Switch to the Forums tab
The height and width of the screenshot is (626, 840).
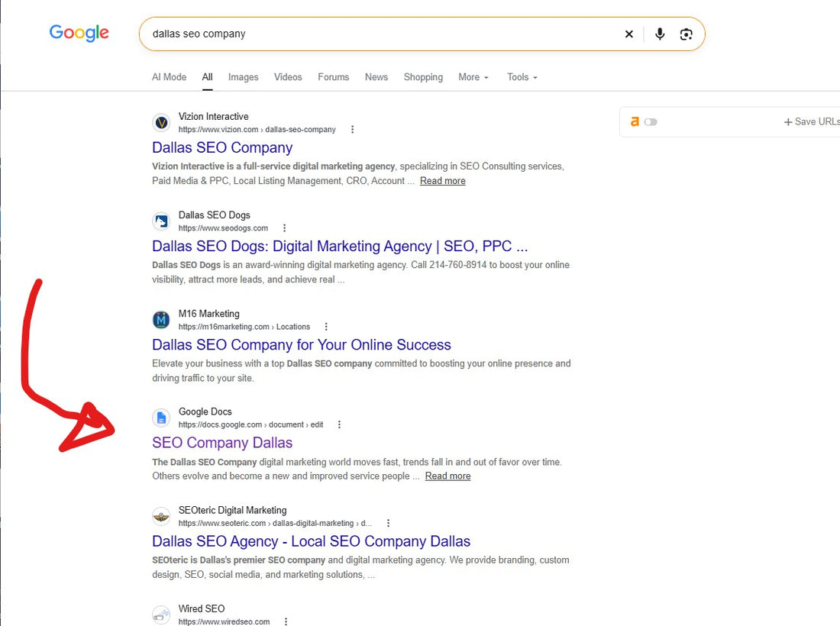(x=333, y=77)
